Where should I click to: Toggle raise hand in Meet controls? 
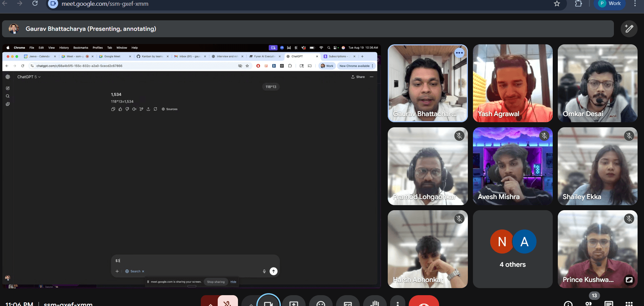(x=375, y=301)
